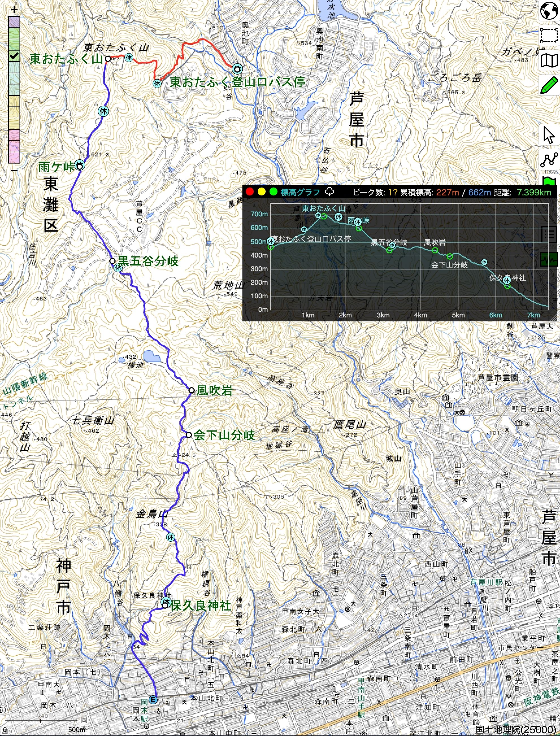This screenshot has height=736, width=560.
Task: Open the list view icon
Action: [549, 234]
